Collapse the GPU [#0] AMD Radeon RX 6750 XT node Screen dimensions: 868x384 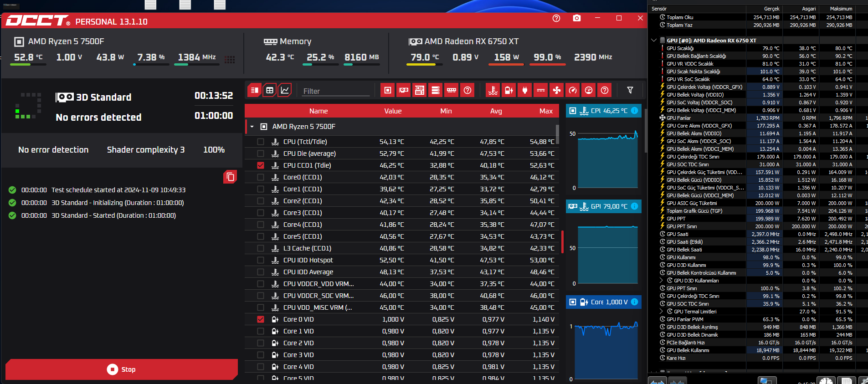[x=654, y=41]
